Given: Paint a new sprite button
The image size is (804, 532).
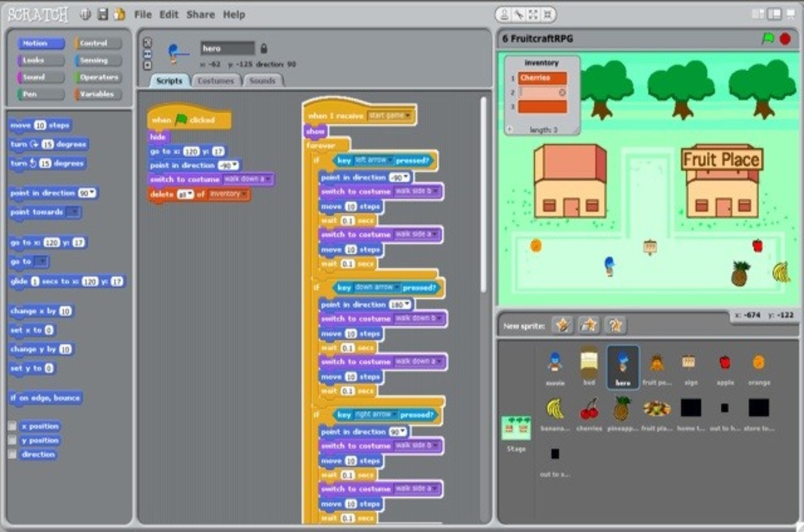Looking at the screenshot, I should pyautogui.click(x=563, y=326).
